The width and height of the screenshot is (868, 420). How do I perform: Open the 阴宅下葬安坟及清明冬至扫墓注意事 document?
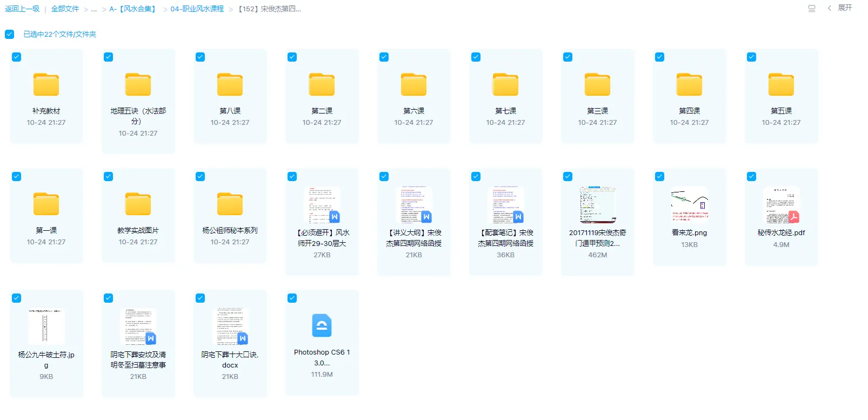click(138, 326)
